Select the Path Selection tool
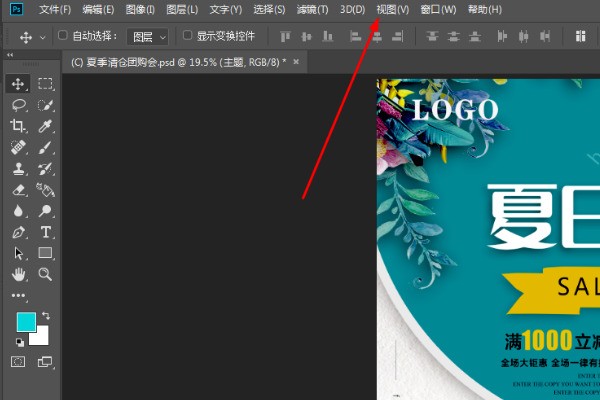600x400 pixels. pos(18,253)
